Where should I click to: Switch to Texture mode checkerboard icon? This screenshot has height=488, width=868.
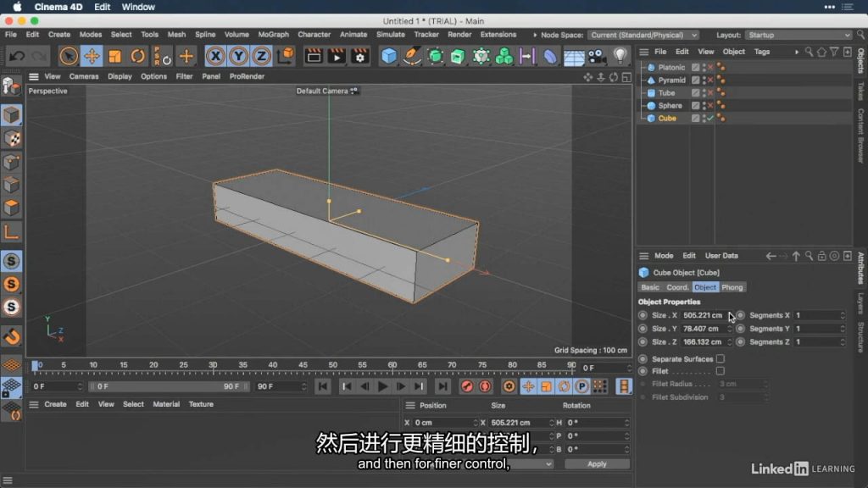(x=11, y=138)
